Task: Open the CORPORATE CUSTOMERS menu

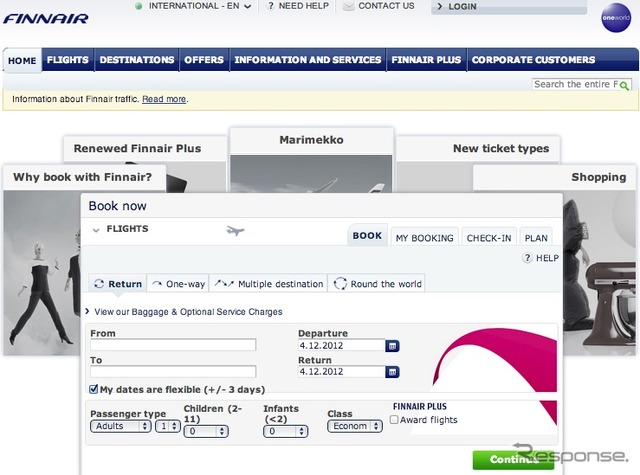Action: pyautogui.click(x=533, y=60)
